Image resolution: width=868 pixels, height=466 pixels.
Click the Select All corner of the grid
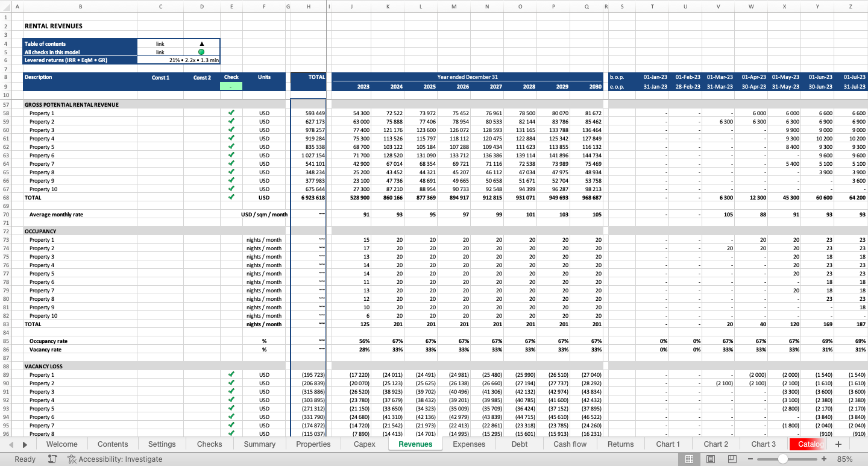point(5,7)
